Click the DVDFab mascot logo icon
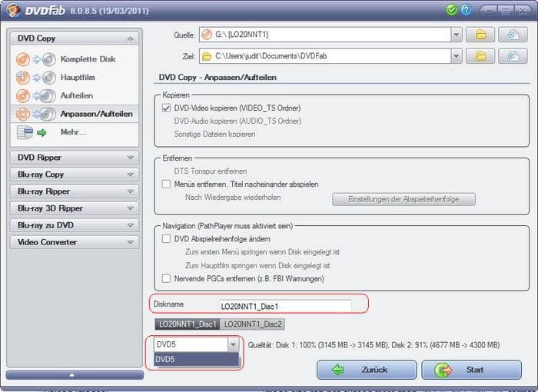This screenshot has width=538, height=392. (x=13, y=10)
